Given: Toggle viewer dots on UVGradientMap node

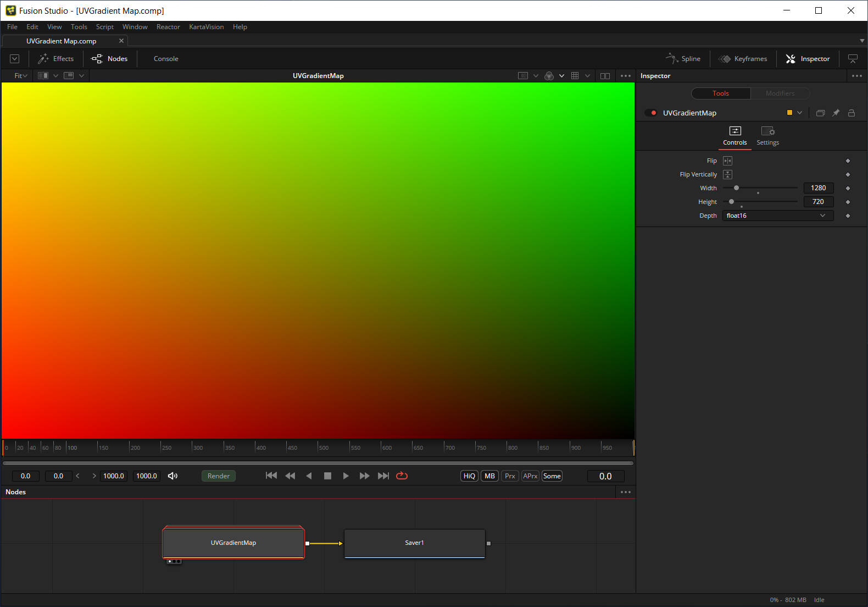Looking at the screenshot, I should (174, 561).
